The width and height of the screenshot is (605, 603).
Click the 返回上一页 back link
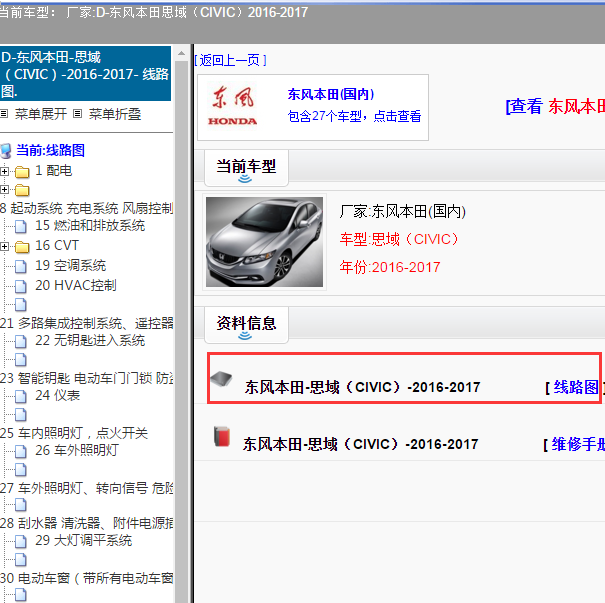pos(230,60)
